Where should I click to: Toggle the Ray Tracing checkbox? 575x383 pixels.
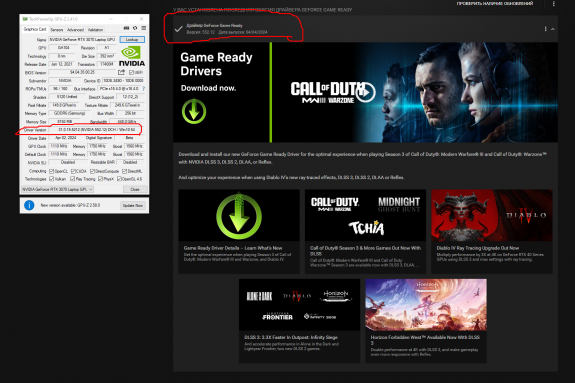[x=73, y=179]
